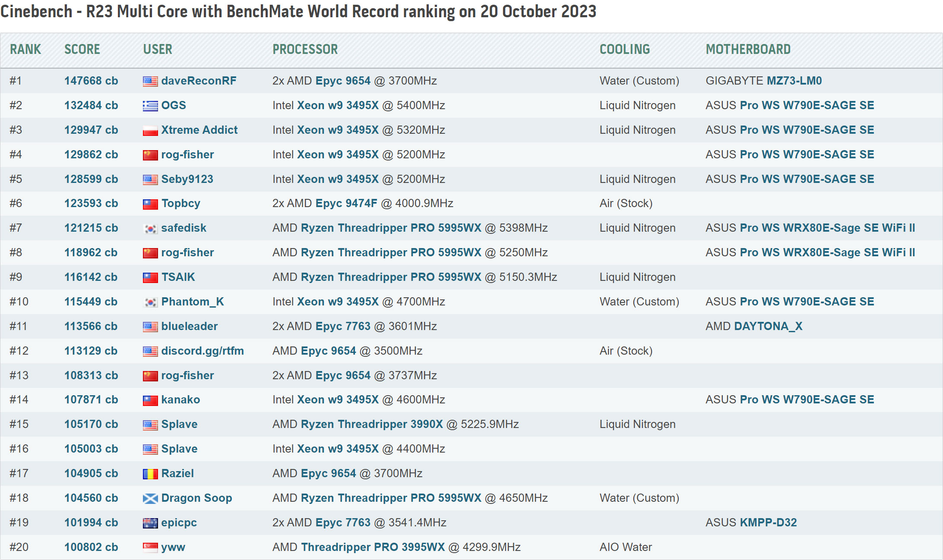
Task: Open the 132484 cb score submission
Action: pos(91,105)
